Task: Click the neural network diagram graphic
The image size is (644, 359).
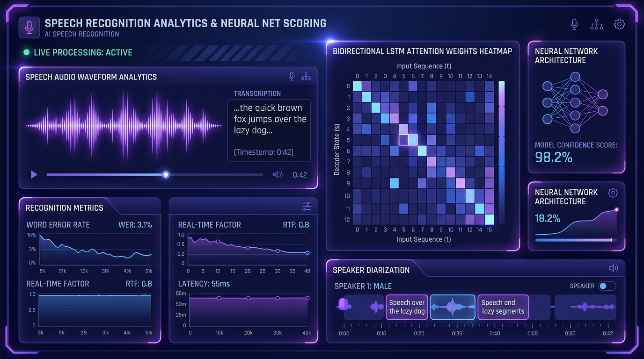Action: click(575, 101)
